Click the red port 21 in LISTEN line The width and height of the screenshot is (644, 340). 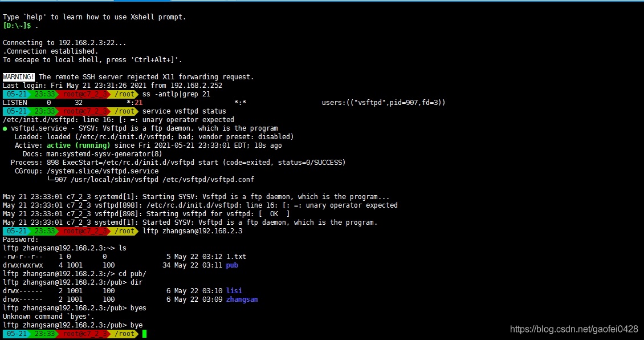[138, 103]
